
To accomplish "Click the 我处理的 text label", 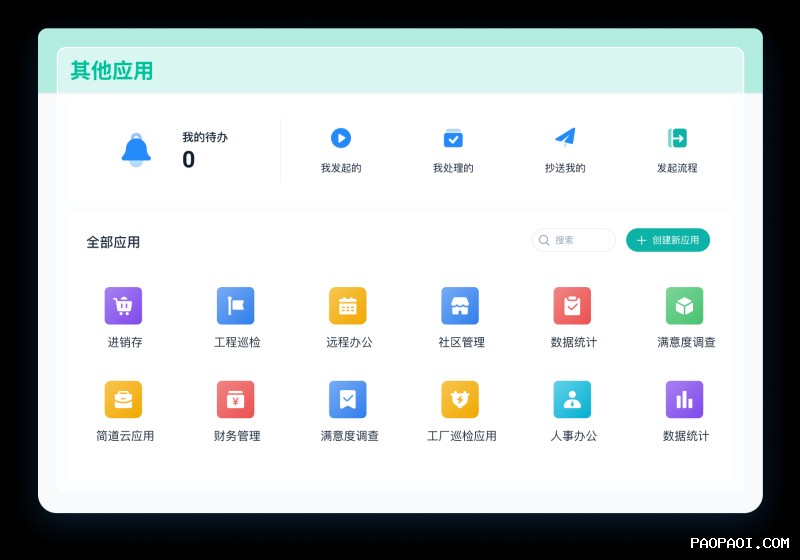I will [x=453, y=168].
